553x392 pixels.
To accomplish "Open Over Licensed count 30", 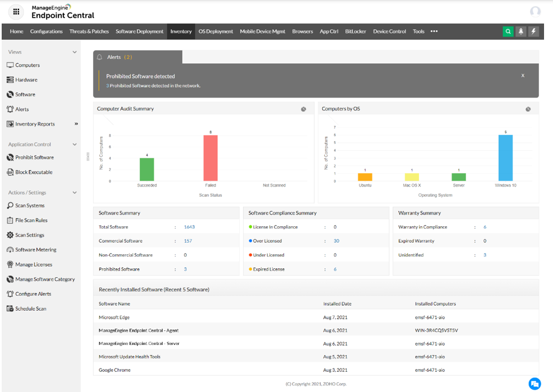I will click(337, 241).
